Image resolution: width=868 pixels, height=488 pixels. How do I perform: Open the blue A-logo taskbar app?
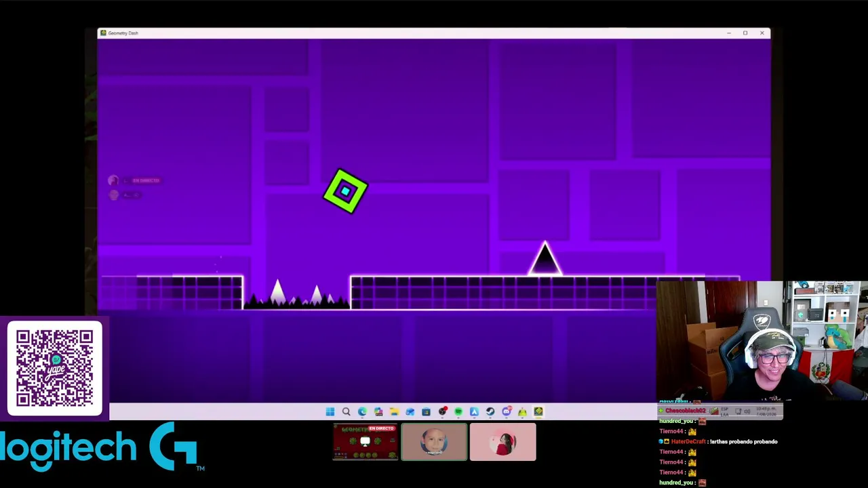474,411
